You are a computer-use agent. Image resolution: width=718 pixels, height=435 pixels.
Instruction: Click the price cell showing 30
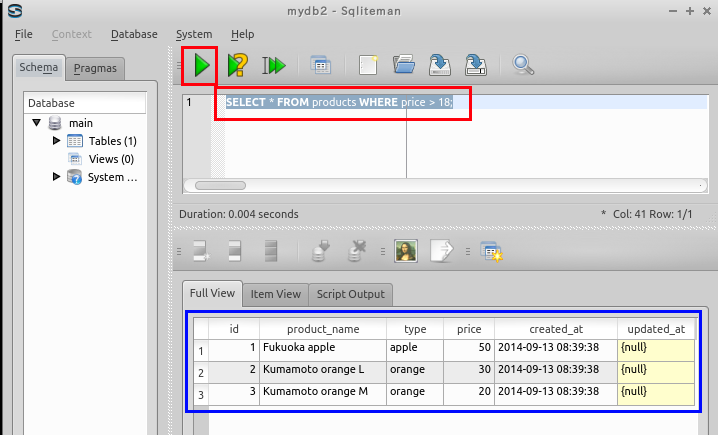(x=469, y=372)
